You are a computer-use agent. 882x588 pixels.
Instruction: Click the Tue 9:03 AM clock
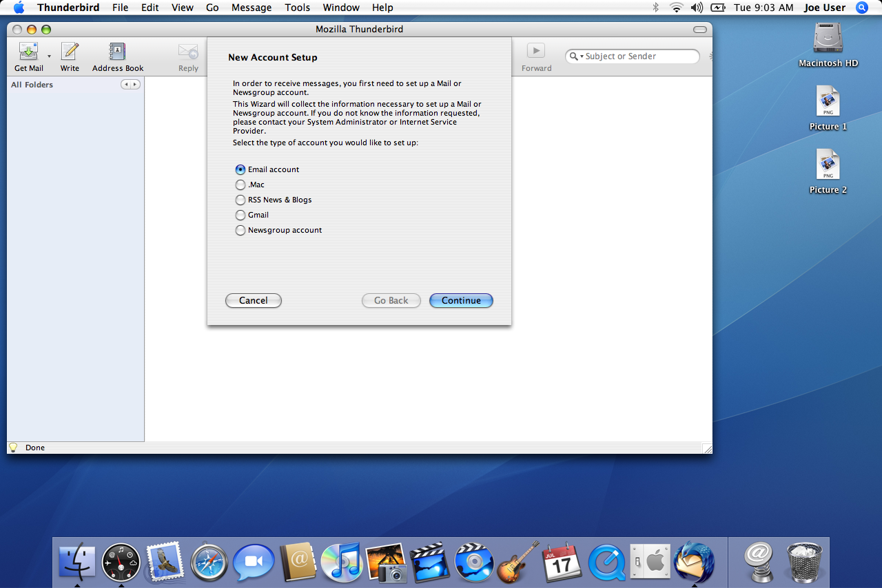[x=764, y=8]
